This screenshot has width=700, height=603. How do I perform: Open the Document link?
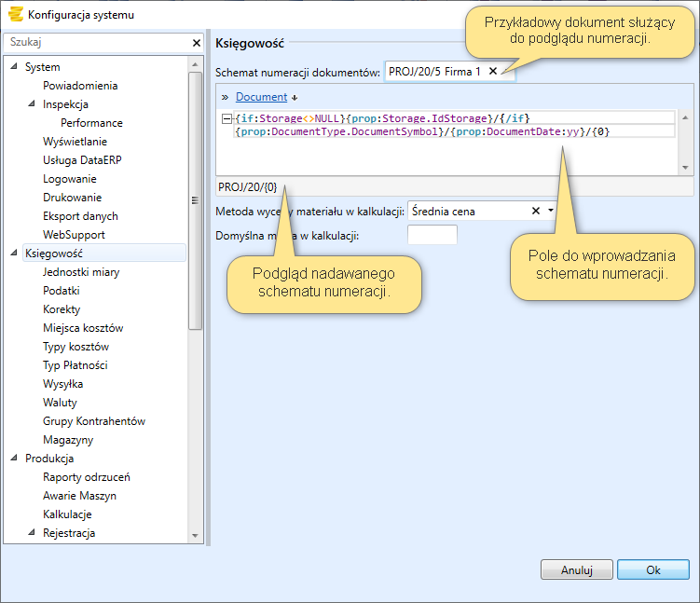(261, 97)
